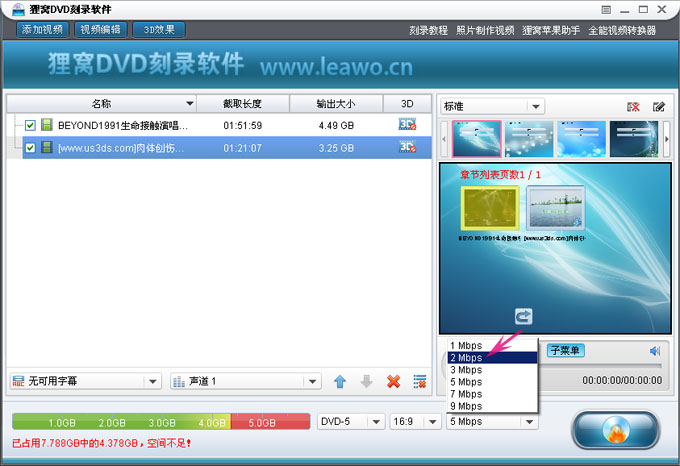Click the 3D column header
The width and height of the screenshot is (680, 466).
tap(407, 104)
